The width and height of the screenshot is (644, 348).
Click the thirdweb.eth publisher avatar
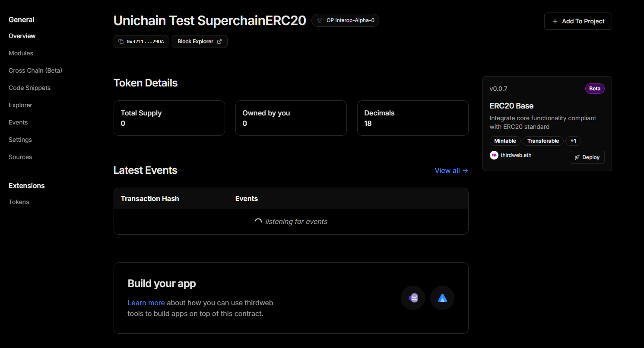click(x=494, y=155)
